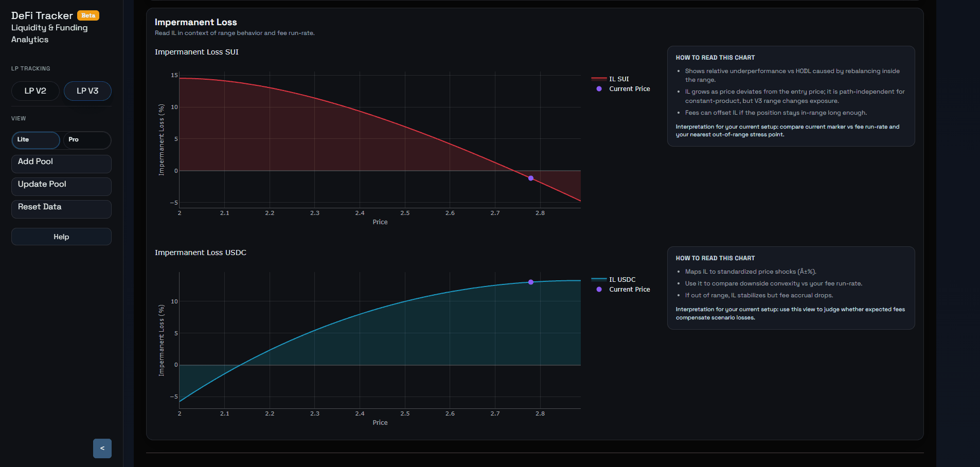
Task: Click the DeFi Tracker logo text
Action: (x=41, y=15)
